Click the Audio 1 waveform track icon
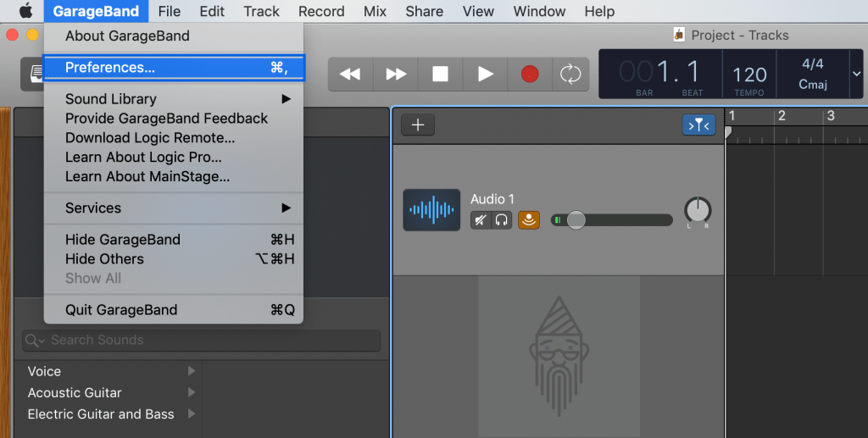The width and height of the screenshot is (868, 438). point(431,209)
